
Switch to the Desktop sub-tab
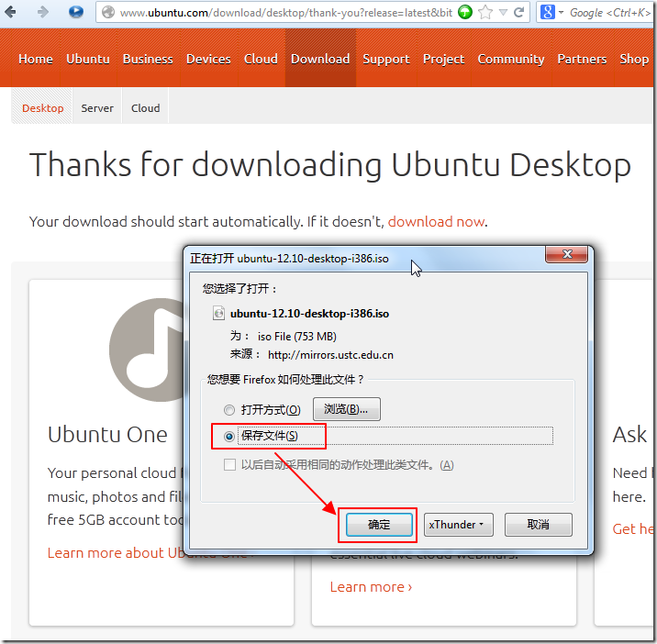(x=43, y=108)
